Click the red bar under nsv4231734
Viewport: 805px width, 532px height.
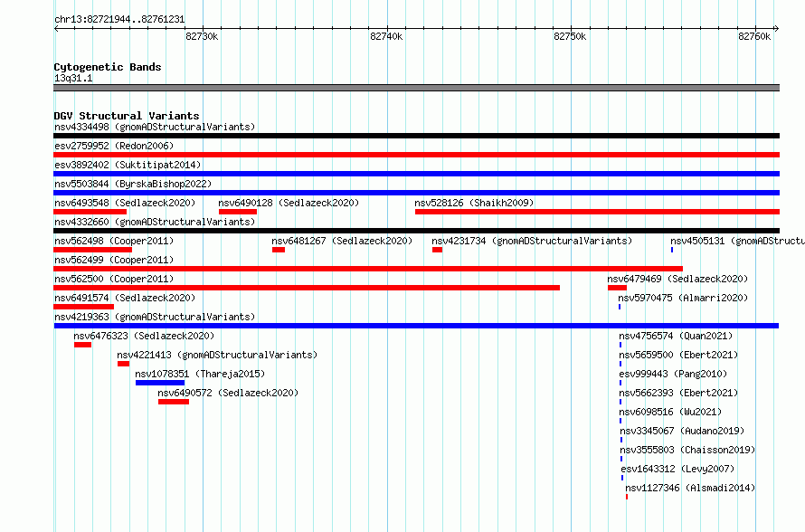(x=437, y=250)
